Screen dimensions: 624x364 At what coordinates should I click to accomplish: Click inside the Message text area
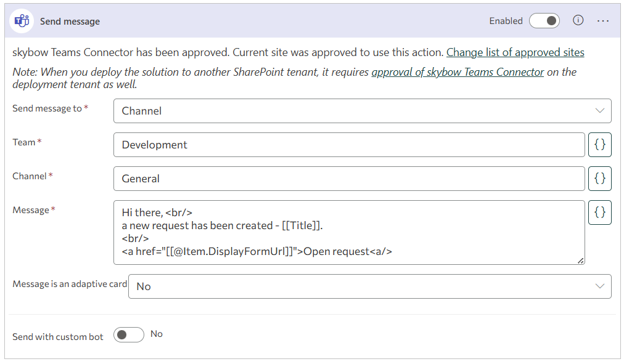(348, 232)
